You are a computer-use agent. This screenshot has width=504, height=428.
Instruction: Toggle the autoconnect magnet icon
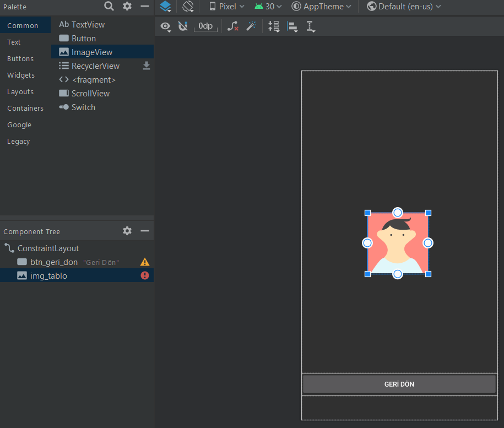click(x=183, y=26)
